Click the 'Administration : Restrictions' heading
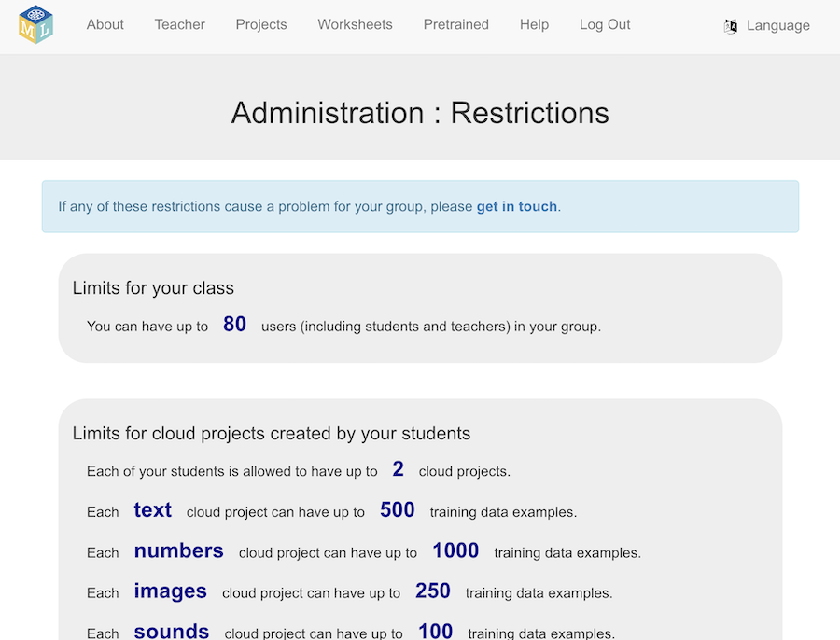840x640 pixels. pos(420,113)
